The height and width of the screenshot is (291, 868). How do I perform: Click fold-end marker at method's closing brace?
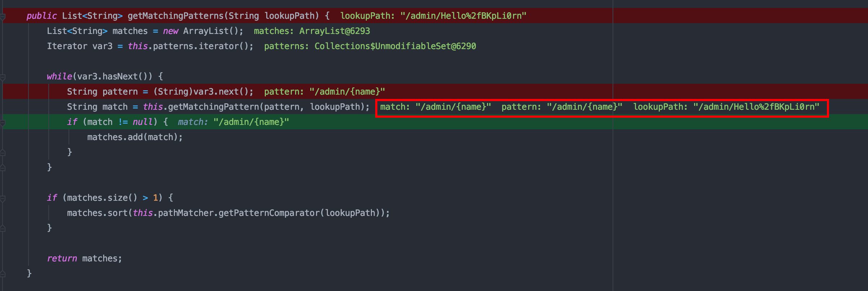[x=3, y=274]
